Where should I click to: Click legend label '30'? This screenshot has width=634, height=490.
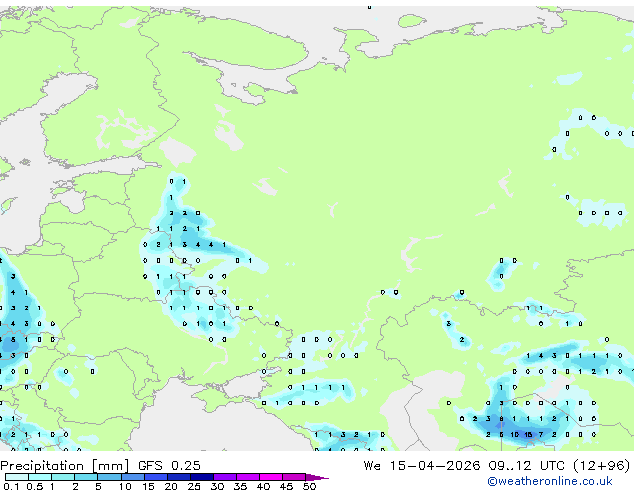217,486
